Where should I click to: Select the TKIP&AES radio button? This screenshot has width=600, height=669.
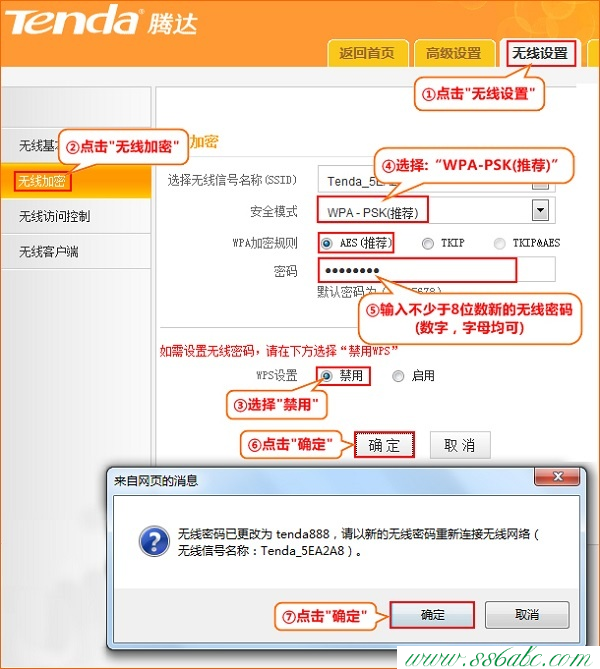tap(498, 243)
